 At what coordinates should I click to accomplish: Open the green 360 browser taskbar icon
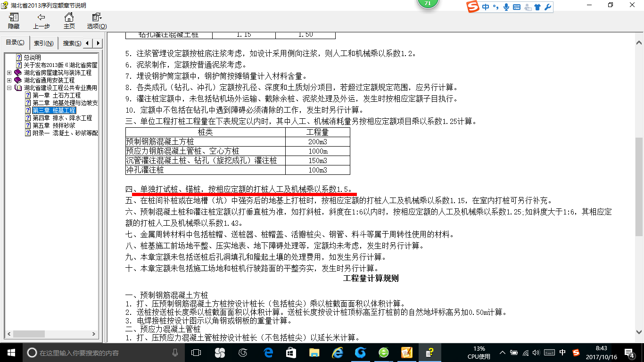click(384, 353)
